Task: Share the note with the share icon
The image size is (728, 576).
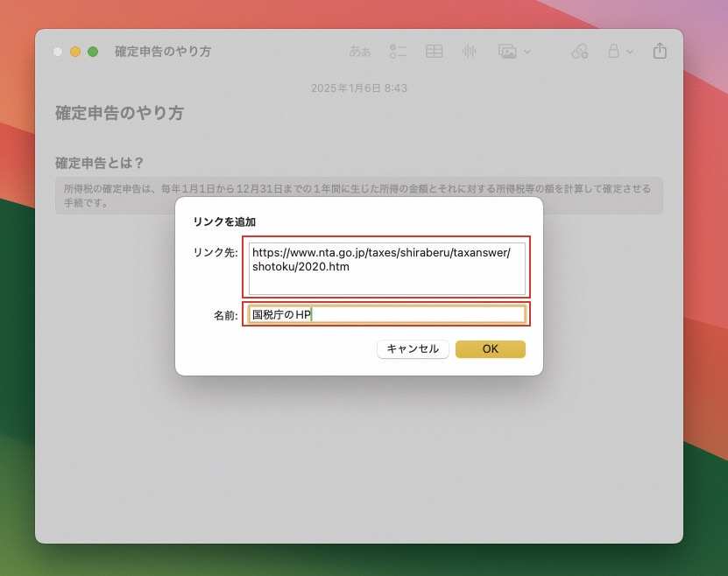Action: tap(660, 51)
